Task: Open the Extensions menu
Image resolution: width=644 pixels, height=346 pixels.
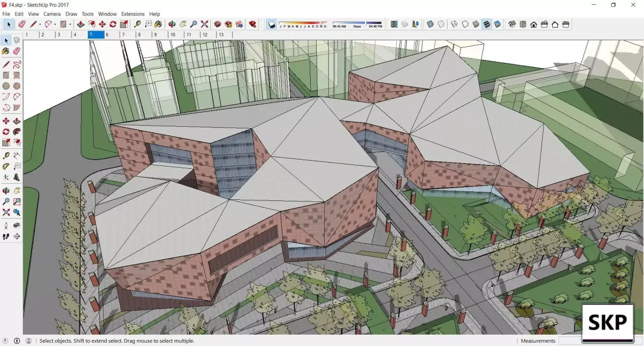Action: click(x=133, y=14)
